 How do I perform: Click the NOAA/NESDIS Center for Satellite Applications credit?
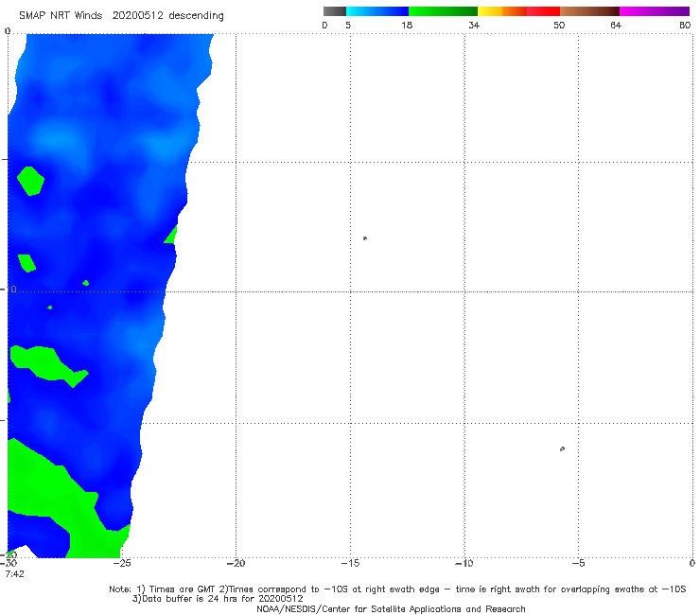click(391, 608)
